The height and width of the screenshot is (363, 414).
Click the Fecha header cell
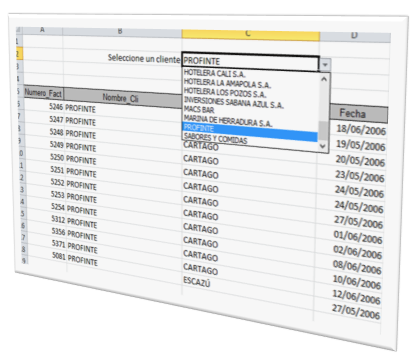358,114
